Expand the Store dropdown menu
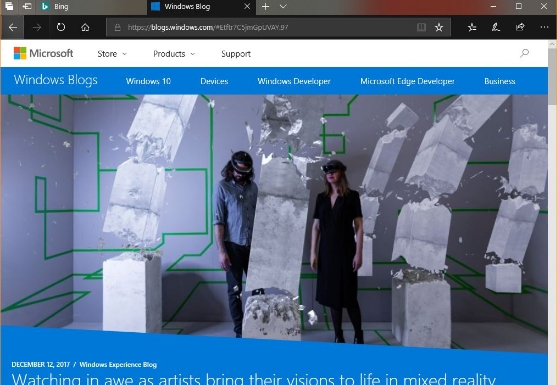Screen dimensions: 557x385 (112, 54)
